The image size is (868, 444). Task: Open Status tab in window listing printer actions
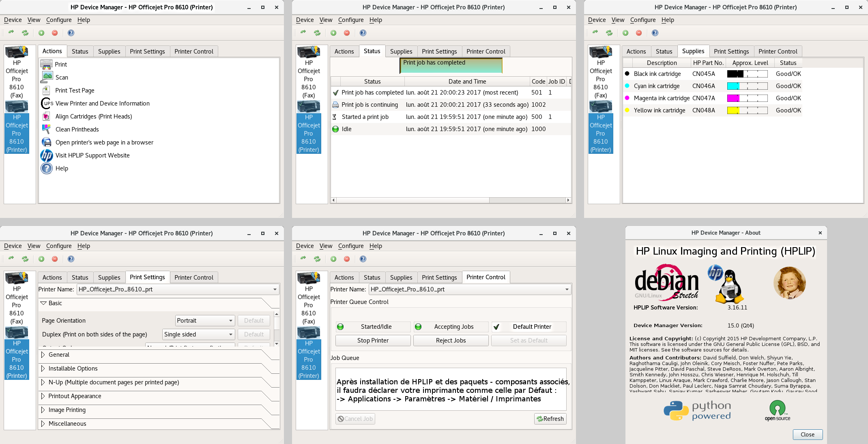coord(80,52)
